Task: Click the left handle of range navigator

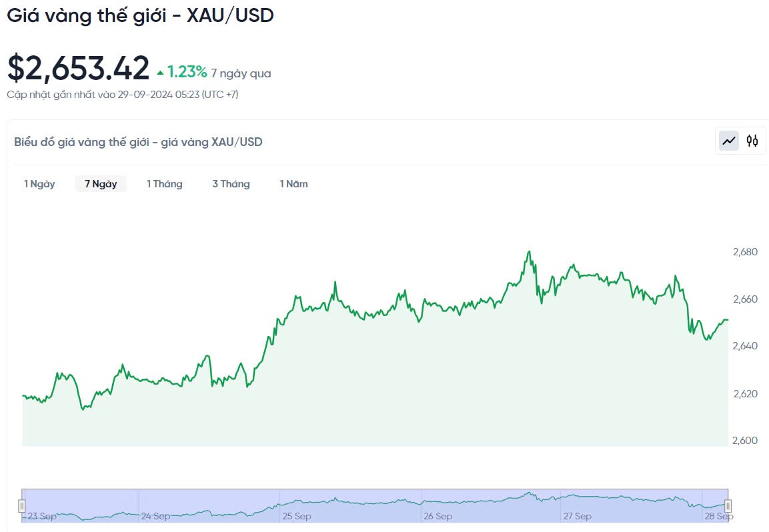Action: pos(22,506)
